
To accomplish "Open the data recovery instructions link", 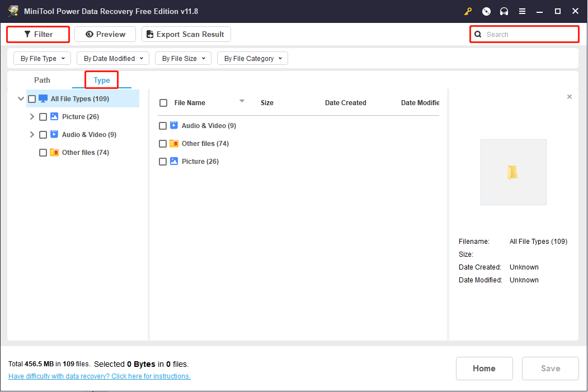I will point(100,376).
